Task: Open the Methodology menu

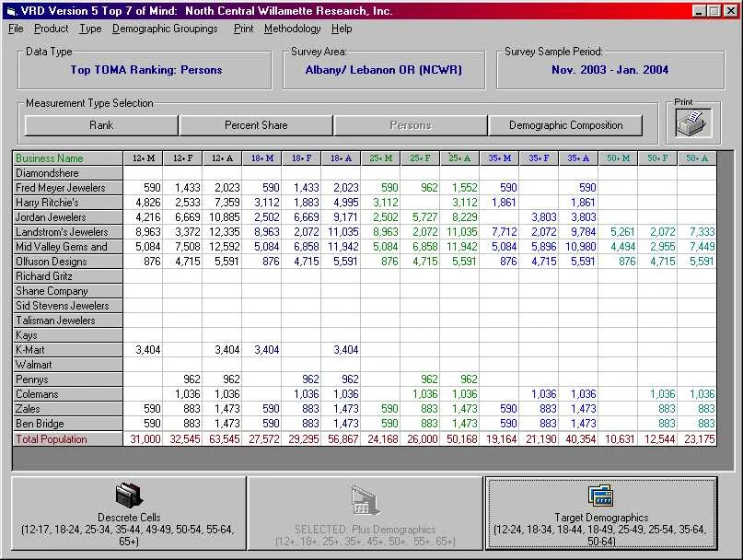Action: click(293, 29)
